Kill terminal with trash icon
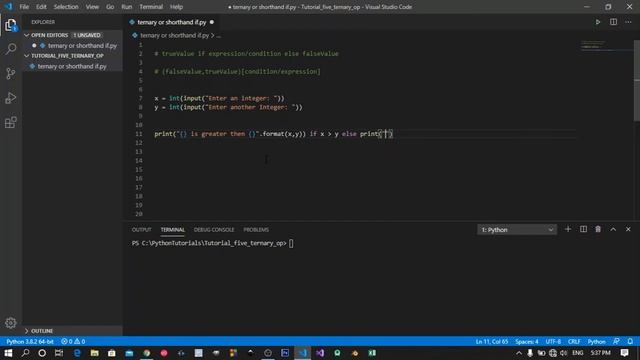 click(598, 229)
